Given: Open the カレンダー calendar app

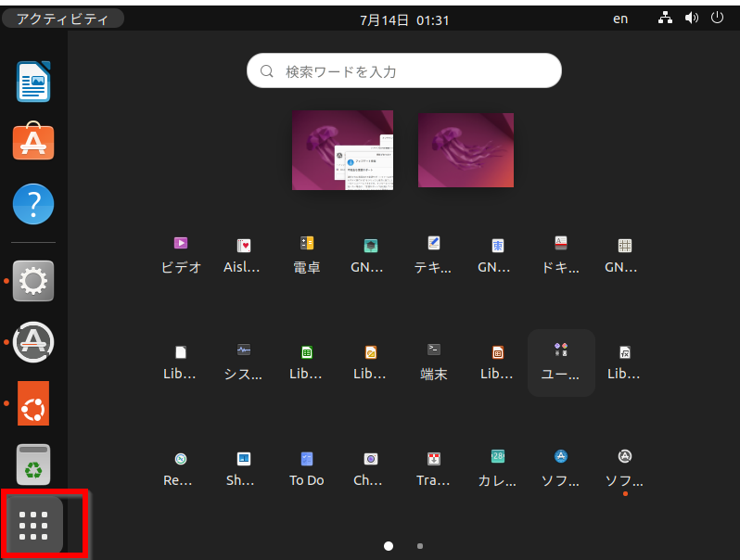Looking at the screenshot, I should (497, 467).
